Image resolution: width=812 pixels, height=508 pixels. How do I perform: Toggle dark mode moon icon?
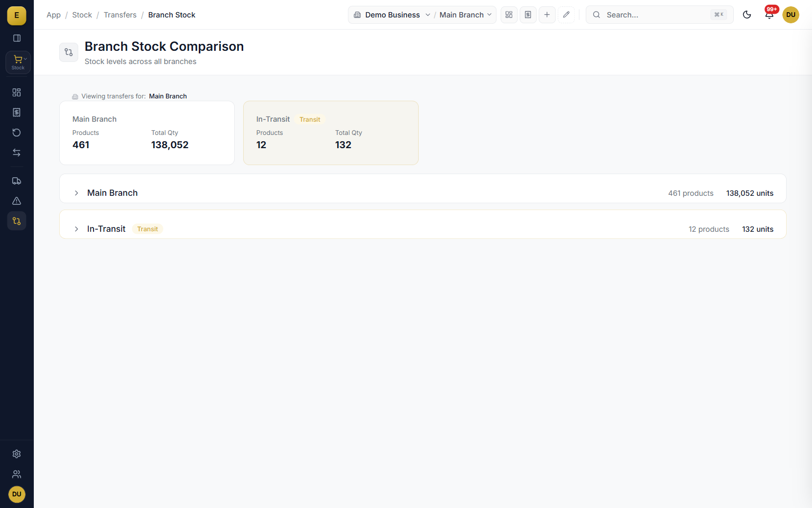(747, 15)
